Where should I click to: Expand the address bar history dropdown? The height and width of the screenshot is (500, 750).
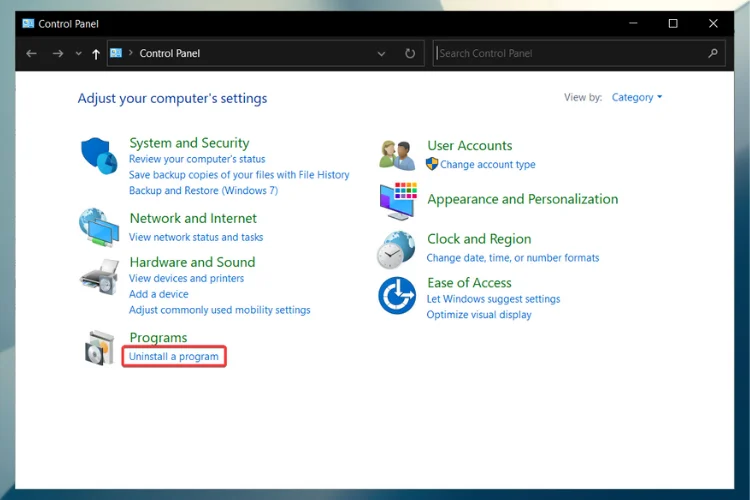[x=382, y=54]
